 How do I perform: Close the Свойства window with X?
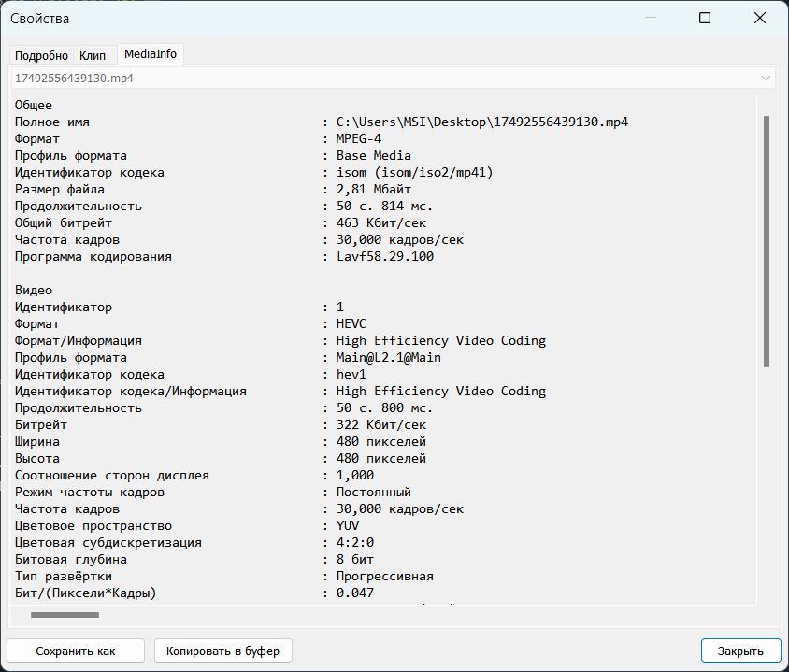point(760,18)
